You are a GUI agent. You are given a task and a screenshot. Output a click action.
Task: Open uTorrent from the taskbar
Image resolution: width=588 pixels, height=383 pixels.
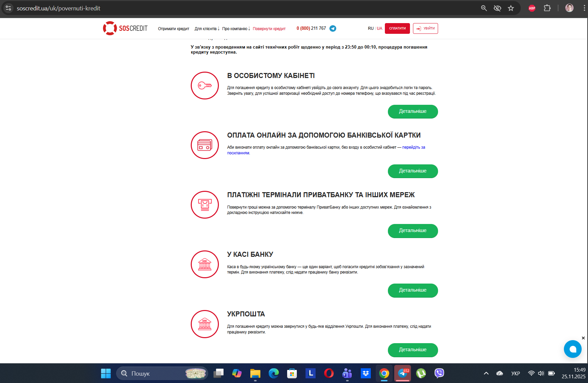click(421, 373)
